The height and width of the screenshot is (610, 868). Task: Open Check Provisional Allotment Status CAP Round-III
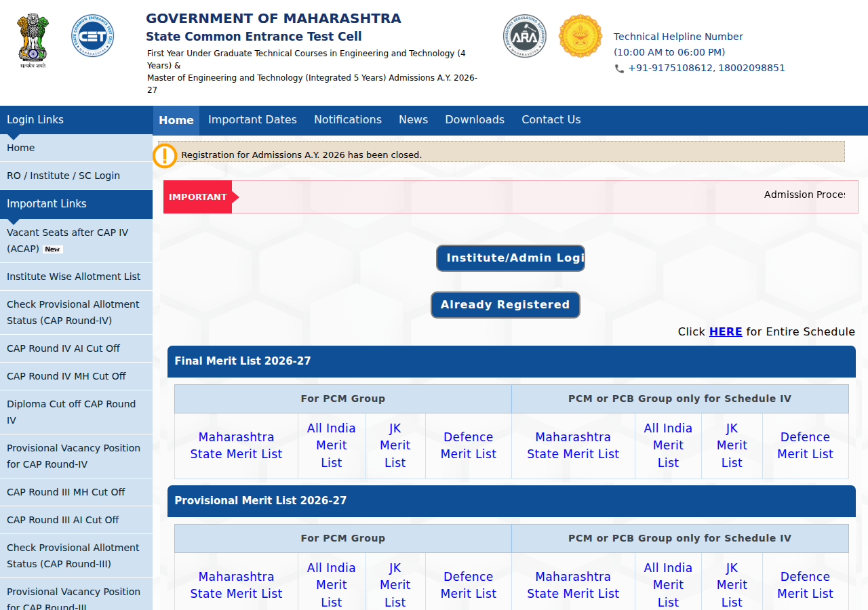click(x=76, y=556)
